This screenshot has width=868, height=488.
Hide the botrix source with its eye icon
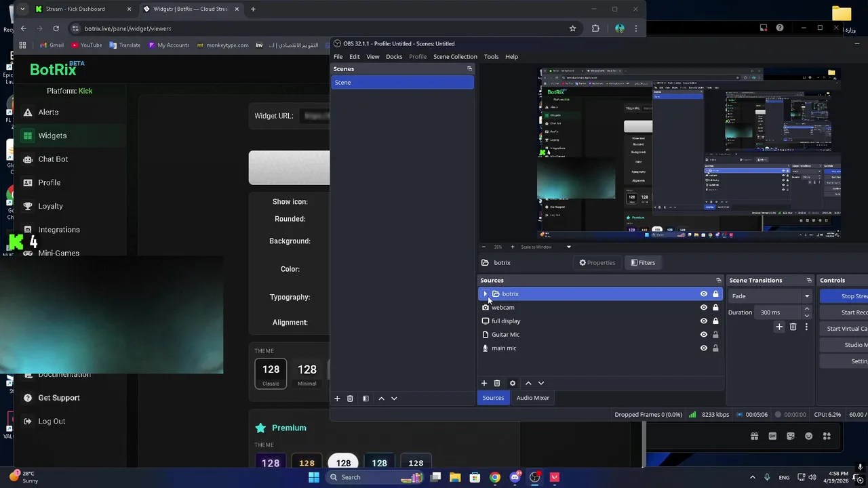point(704,293)
